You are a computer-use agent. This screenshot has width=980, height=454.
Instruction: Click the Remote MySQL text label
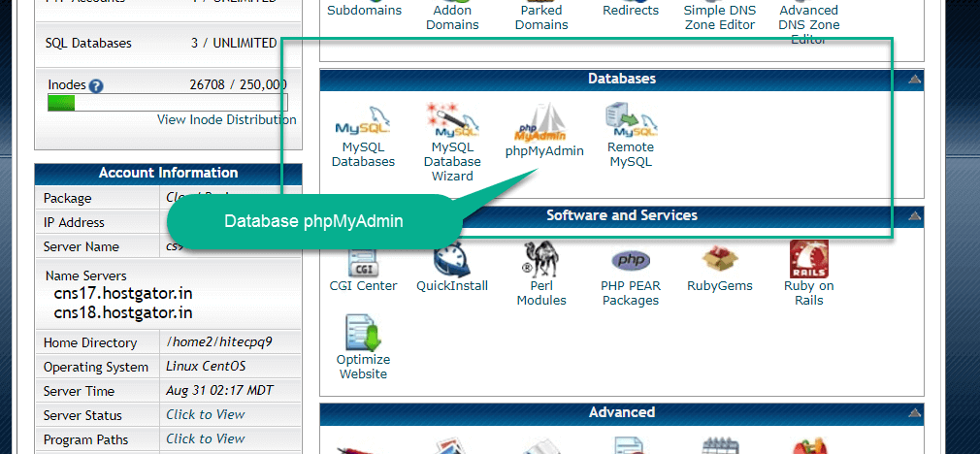(631, 155)
